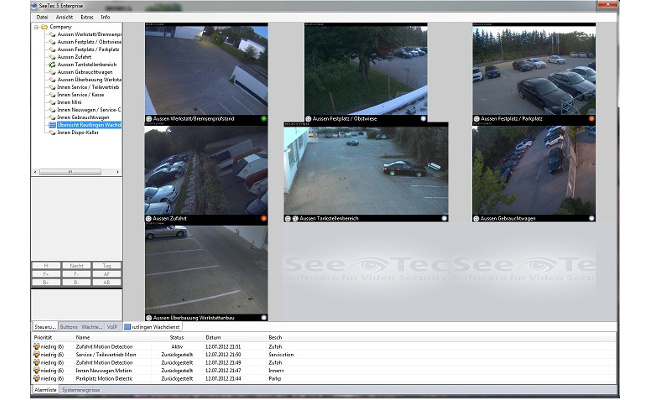This screenshot has height=400, width=650.
Task: Click the tree horizontal scrollbar thumb
Action: coord(70,172)
